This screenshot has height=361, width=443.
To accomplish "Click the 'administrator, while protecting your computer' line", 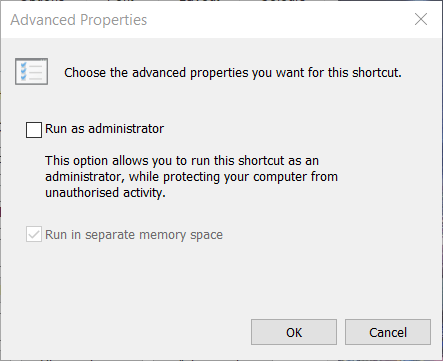I will tap(191, 177).
